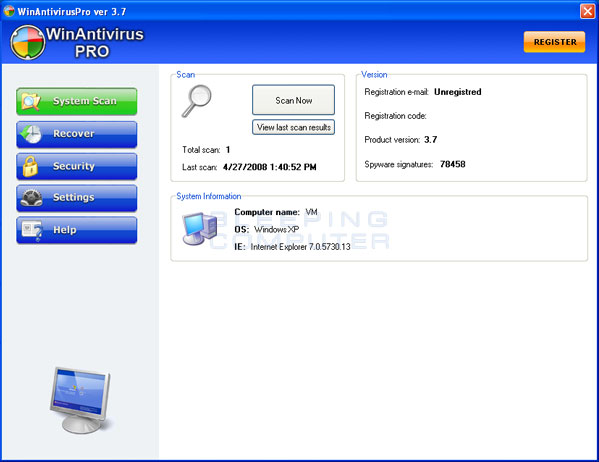
Task: Click the Windows XP OS text
Action: click(x=277, y=229)
